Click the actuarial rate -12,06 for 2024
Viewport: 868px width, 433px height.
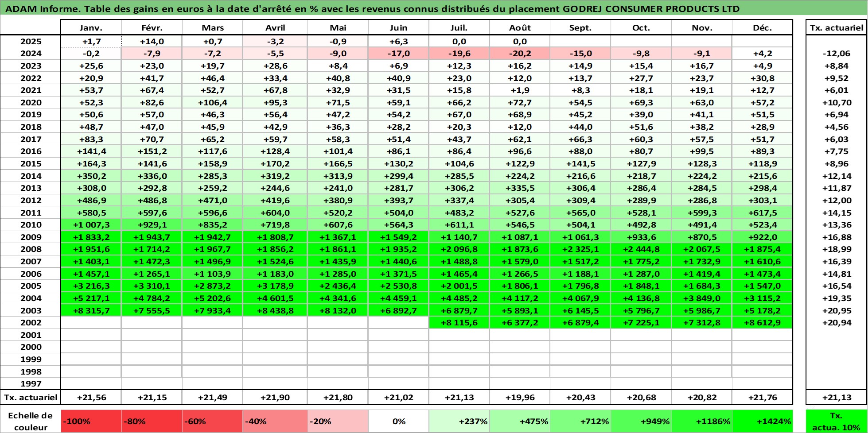point(836,53)
